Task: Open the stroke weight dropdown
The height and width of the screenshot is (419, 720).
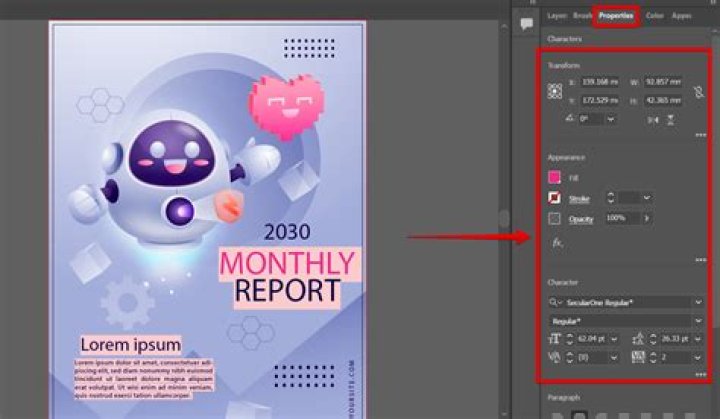Action: click(x=647, y=198)
